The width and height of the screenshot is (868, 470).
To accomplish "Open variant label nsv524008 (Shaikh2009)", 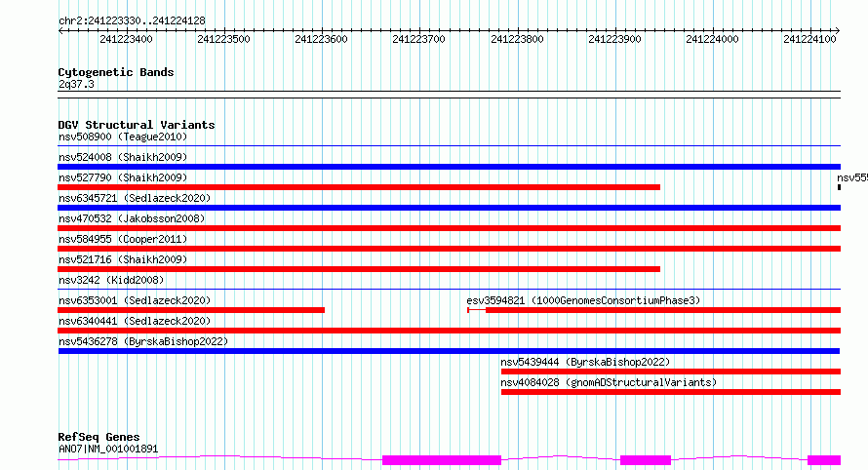I will pyautogui.click(x=123, y=157).
